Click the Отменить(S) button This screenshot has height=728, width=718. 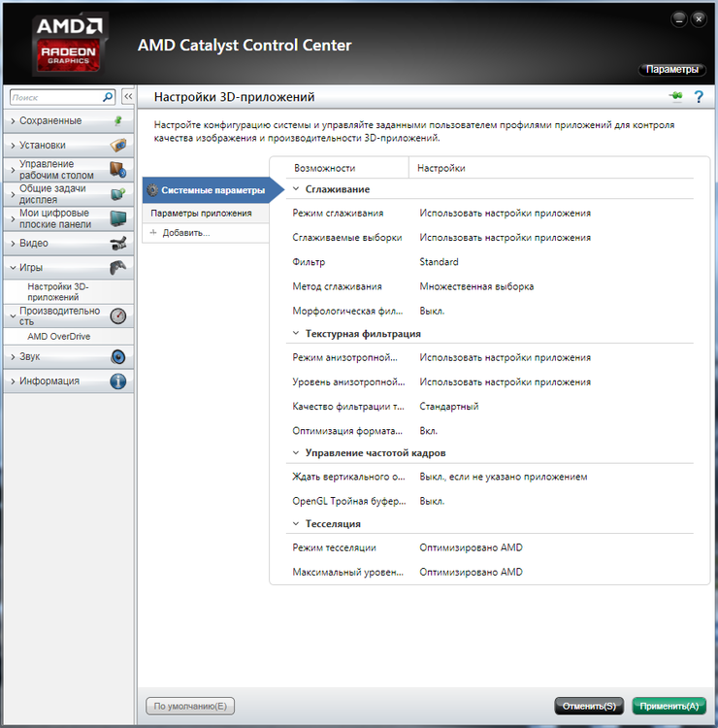pyautogui.click(x=589, y=706)
